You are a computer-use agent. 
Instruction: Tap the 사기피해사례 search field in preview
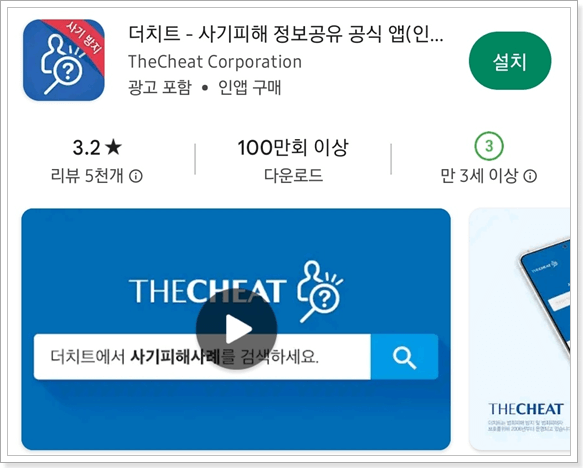(202, 357)
